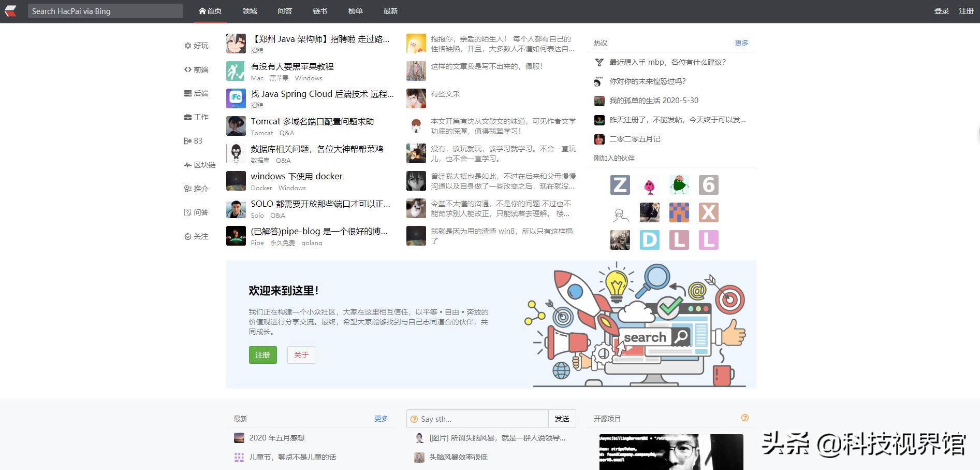
Task: Select the B3 sidebar item
Action: (194, 140)
